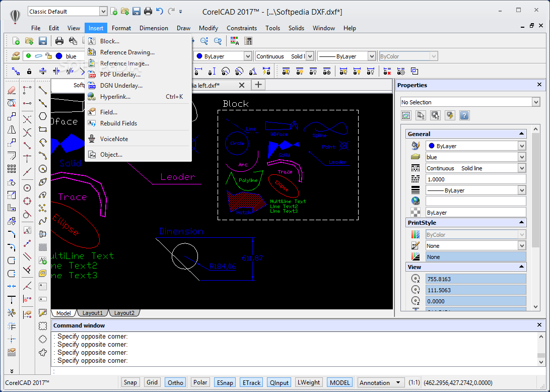Click the Help icon in Properties panel
The image size is (550, 392).
coord(464,115)
